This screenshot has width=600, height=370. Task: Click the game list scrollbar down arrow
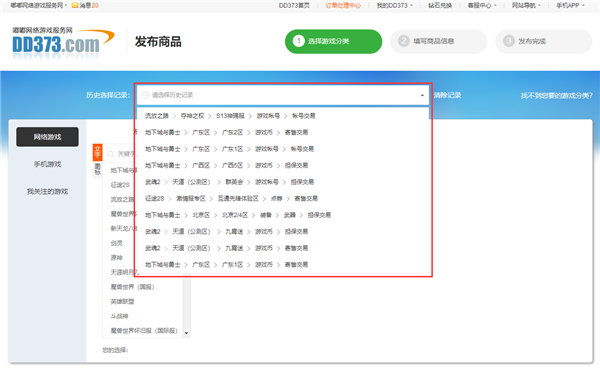pos(186,333)
